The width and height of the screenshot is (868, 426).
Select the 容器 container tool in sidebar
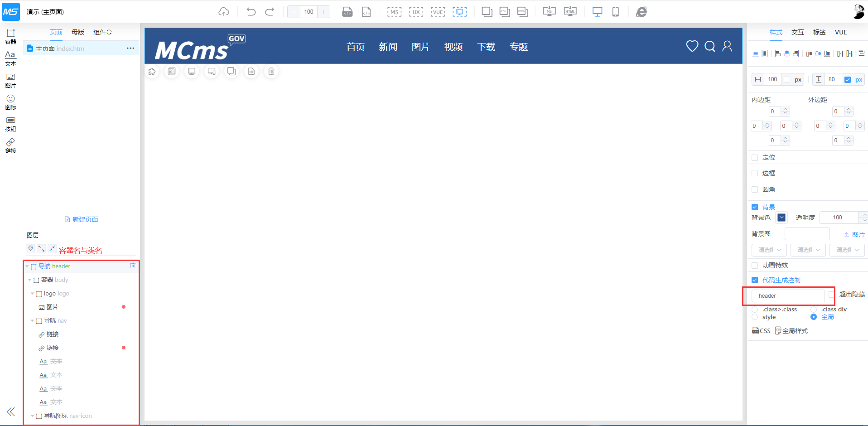pos(10,36)
